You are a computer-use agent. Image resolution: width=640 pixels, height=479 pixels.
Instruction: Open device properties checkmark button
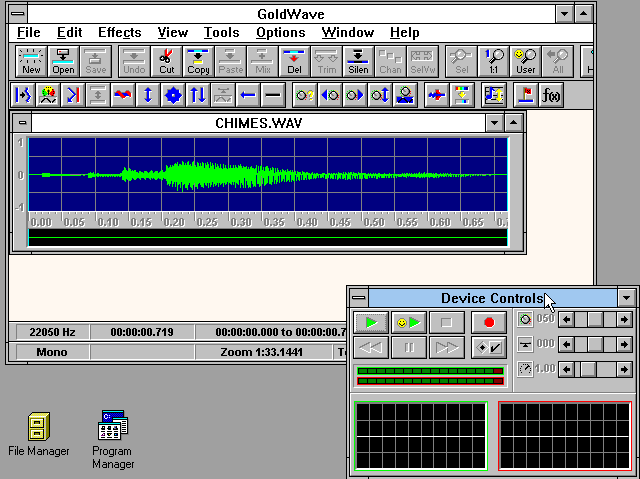pyautogui.click(x=489, y=347)
